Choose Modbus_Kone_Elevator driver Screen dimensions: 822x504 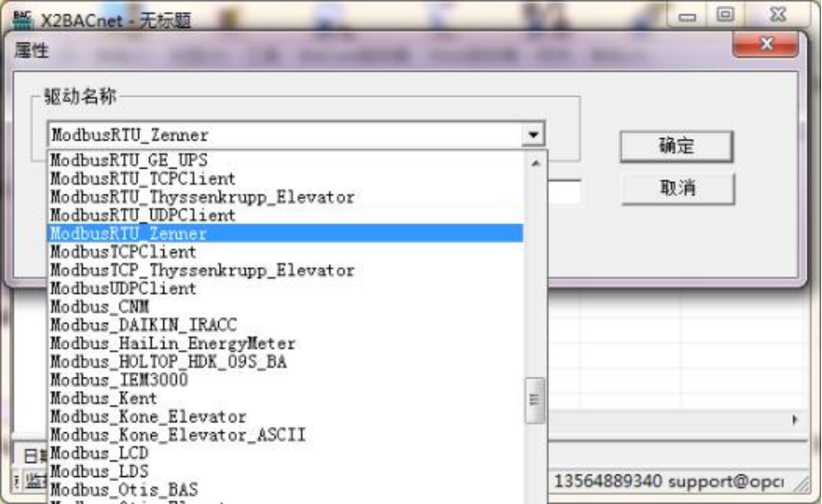point(285,416)
